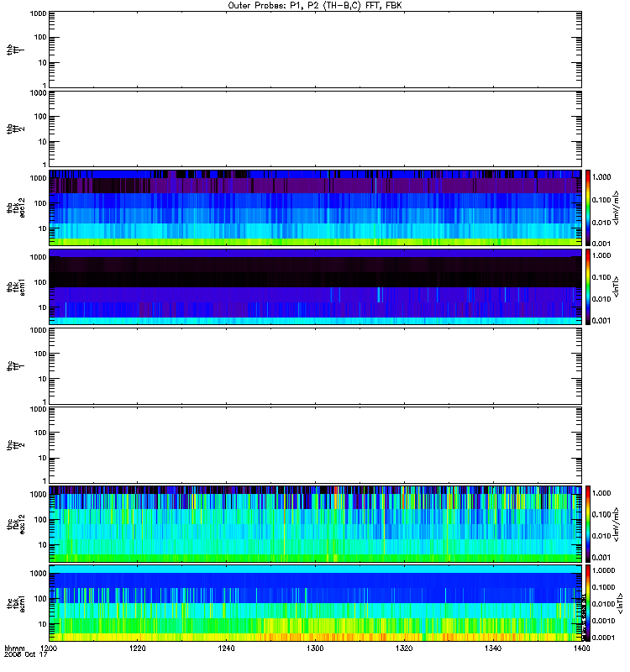Click the "0.0010" color bar tick value

coord(604,621)
